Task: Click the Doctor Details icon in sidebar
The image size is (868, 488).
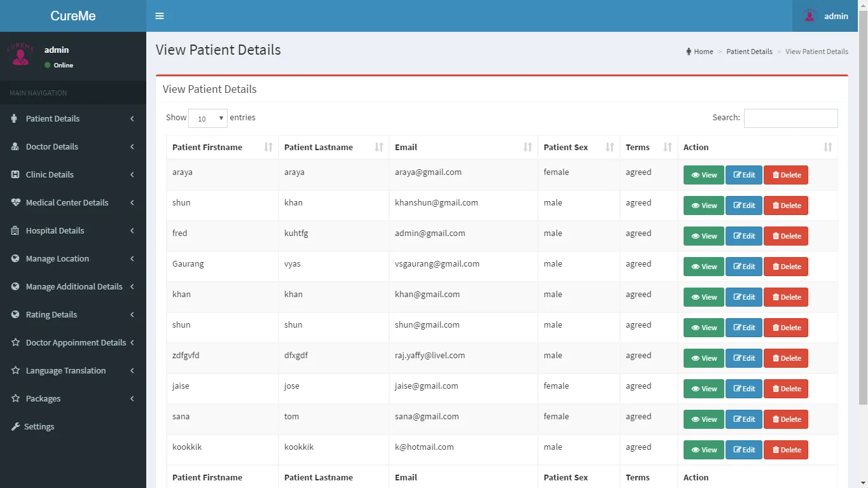Action: click(15, 146)
